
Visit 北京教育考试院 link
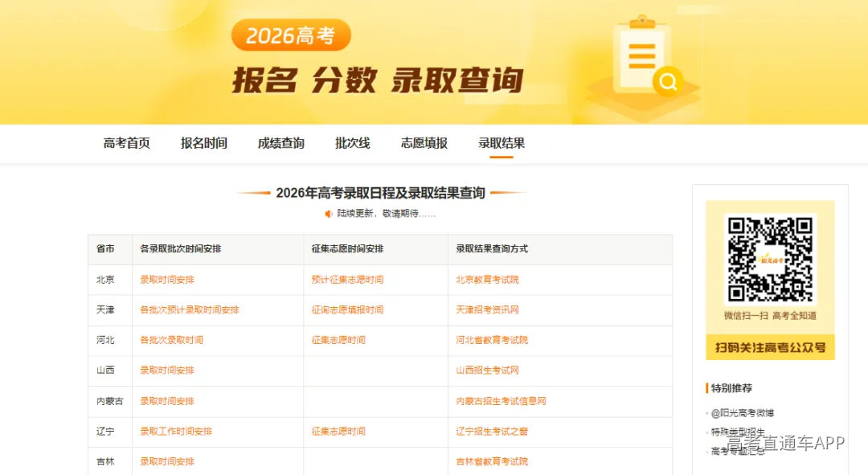tap(487, 280)
